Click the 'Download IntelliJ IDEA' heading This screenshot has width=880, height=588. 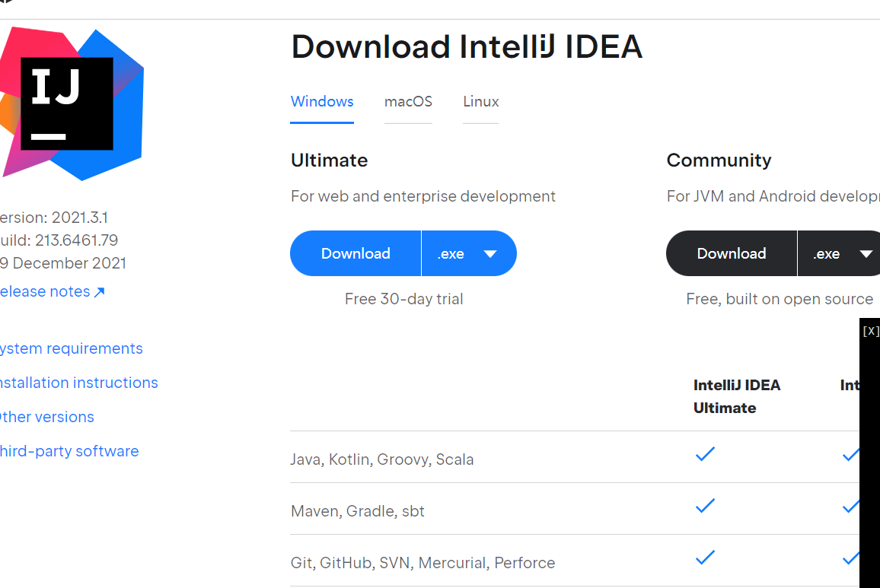click(x=467, y=46)
